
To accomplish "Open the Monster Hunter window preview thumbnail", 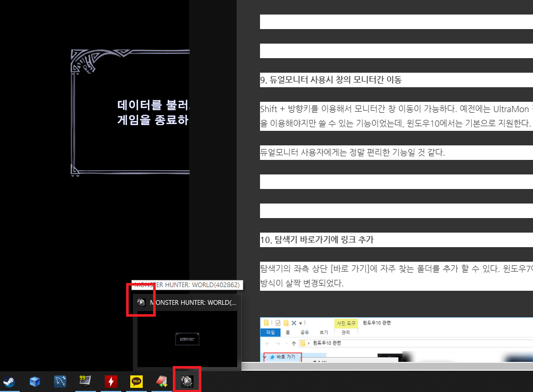I will click(x=187, y=339).
